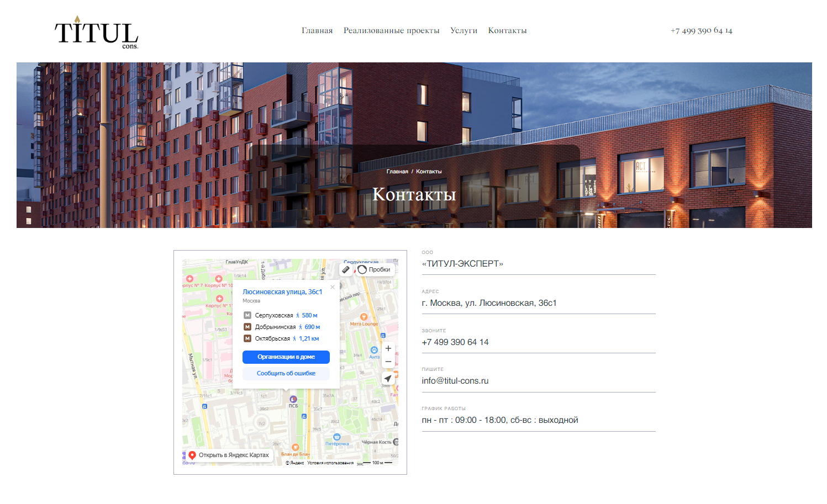Click the geolocation arrow on the map
Screen dimensions: 827x504
point(388,379)
